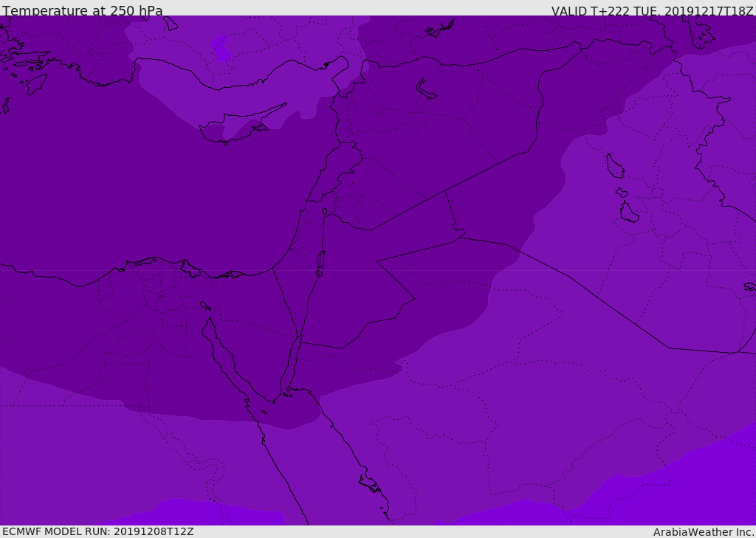This screenshot has height=538, width=756.
Task: Click the 'Temperature at 250 hPa' title text
Action: (x=83, y=10)
